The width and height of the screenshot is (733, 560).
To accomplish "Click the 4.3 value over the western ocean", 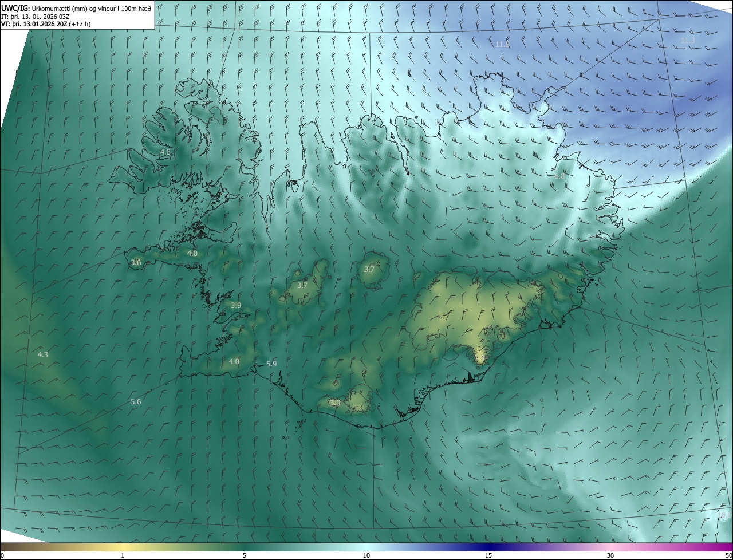I will pyautogui.click(x=43, y=355).
